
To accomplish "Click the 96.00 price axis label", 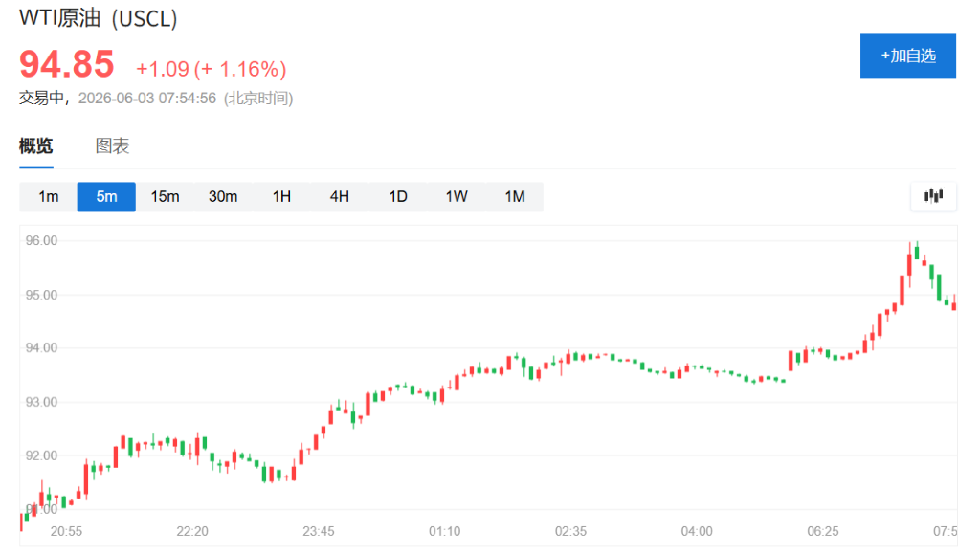I will click(41, 240).
